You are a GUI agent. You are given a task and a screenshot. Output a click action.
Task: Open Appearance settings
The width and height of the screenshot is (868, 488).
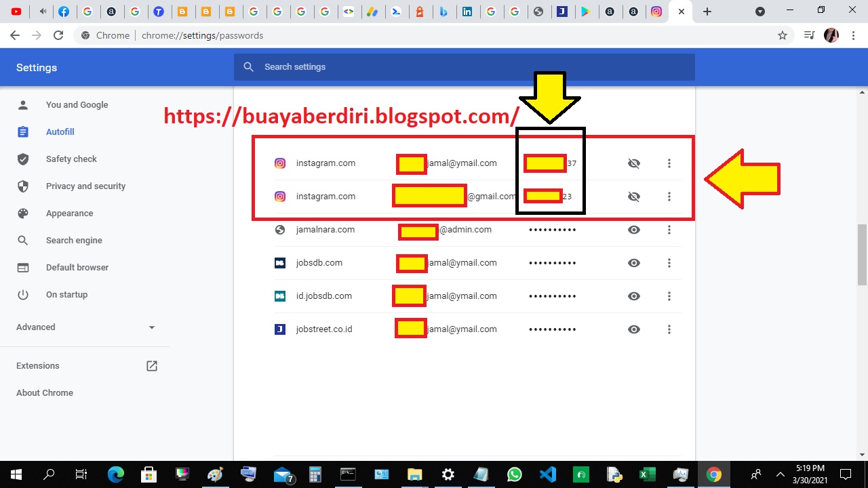(x=69, y=213)
